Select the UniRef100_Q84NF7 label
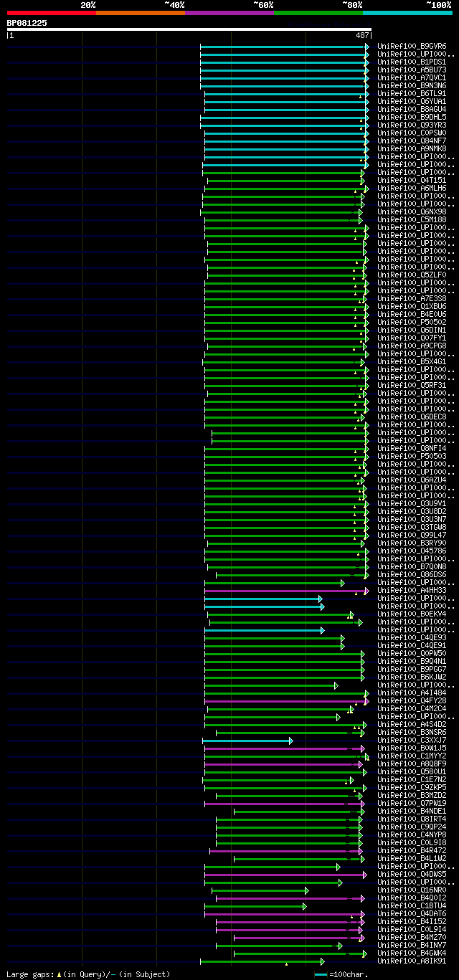This screenshot has height=980, width=459. pyautogui.click(x=411, y=141)
